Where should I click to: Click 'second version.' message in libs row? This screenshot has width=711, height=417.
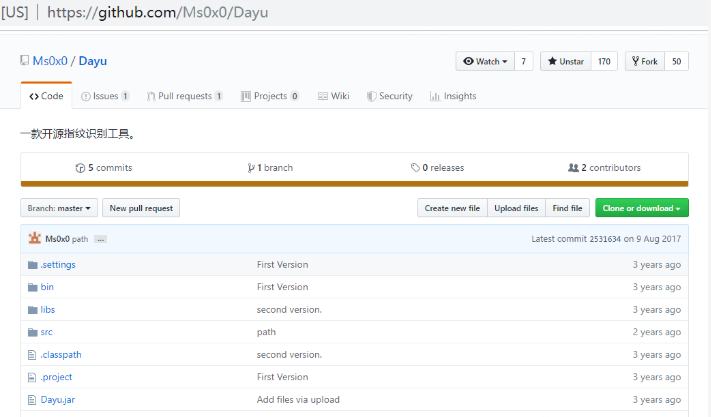(x=289, y=310)
